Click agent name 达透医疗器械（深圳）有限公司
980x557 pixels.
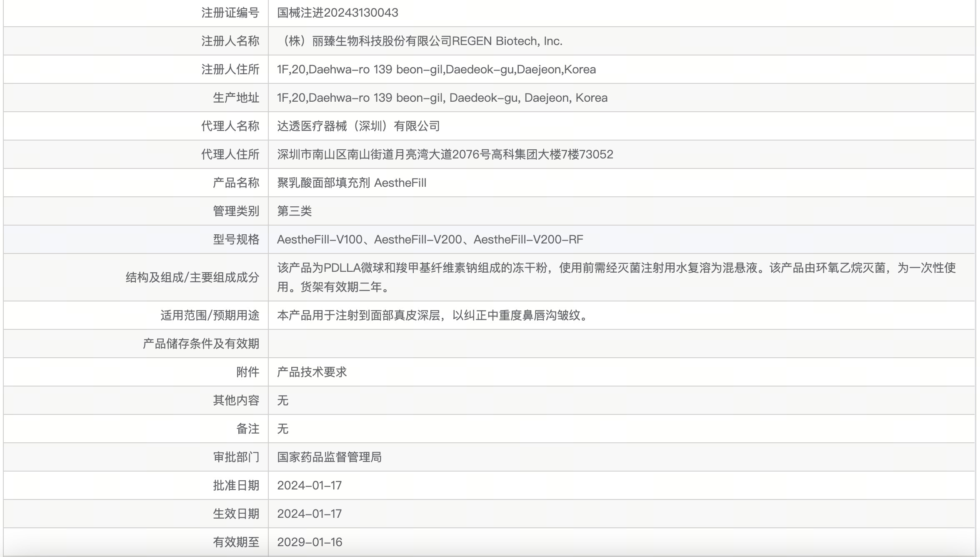coord(358,126)
